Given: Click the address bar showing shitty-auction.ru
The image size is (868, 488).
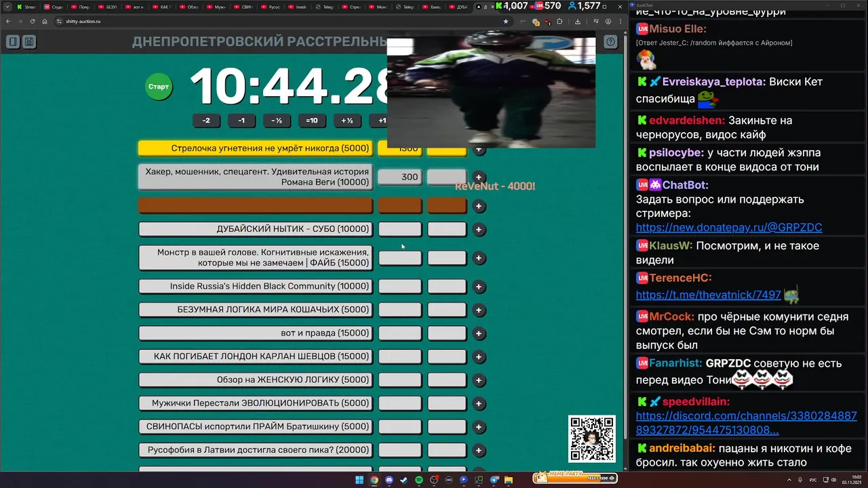Looking at the screenshot, I should click(x=278, y=21).
